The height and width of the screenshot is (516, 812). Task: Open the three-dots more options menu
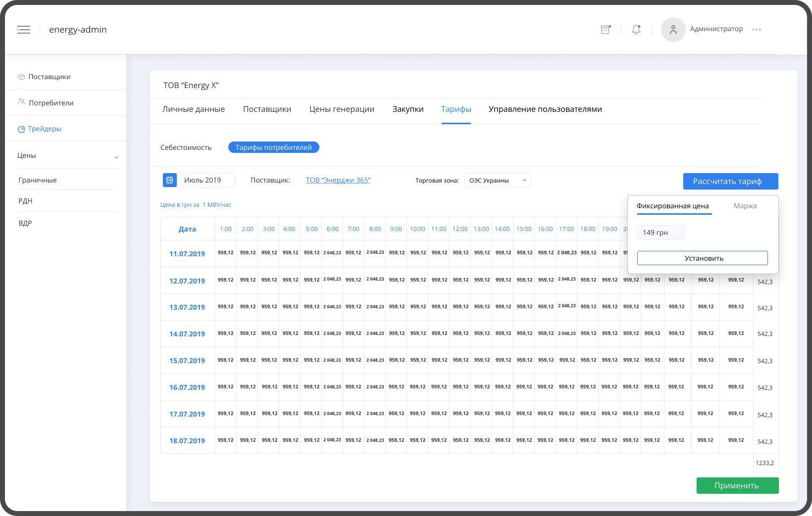click(x=756, y=30)
